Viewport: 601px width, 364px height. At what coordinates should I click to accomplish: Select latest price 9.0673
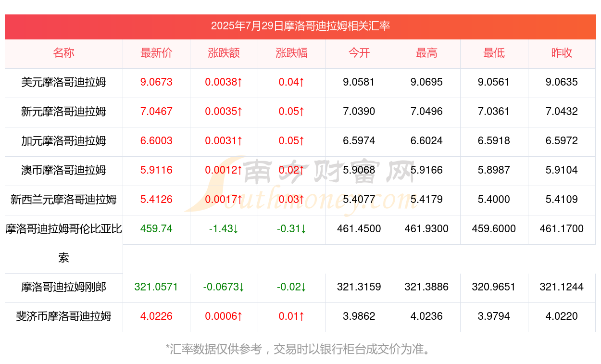[156, 82]
